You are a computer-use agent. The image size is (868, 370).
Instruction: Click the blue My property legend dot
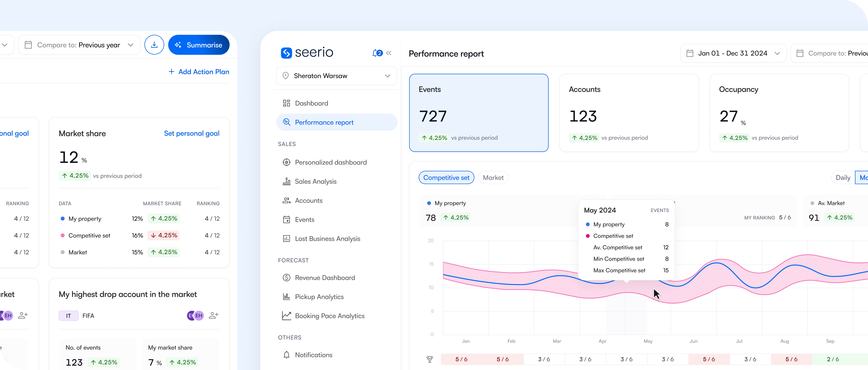point(429,203)
